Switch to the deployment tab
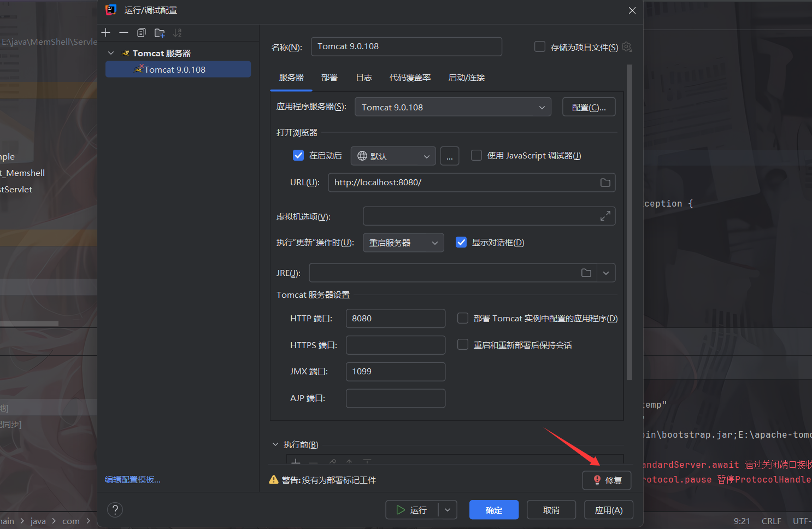This screenshot has height=529, width=812. [x=329, y=78]
